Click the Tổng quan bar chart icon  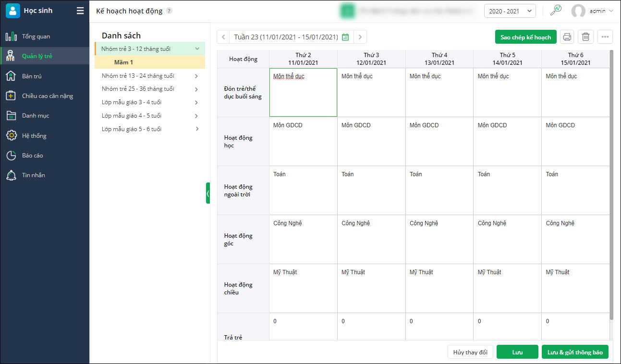pos(11,36)
